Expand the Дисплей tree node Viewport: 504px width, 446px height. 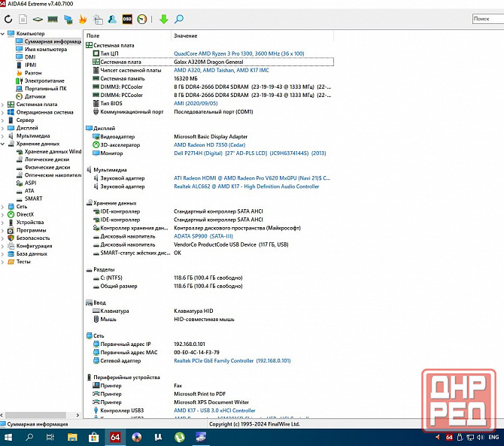pos(2,128)
